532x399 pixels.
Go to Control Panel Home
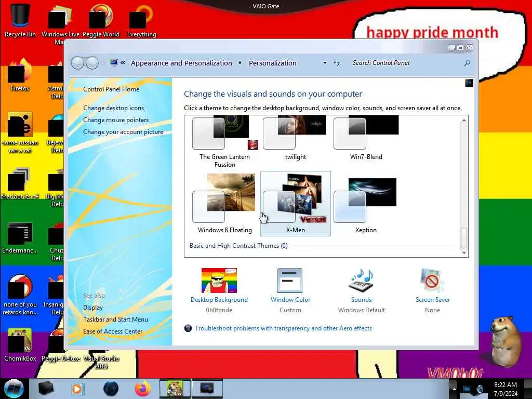pyautogui.click(x=111, y=89)
